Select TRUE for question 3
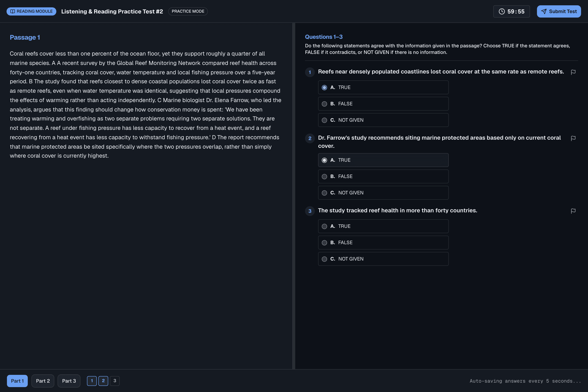The height and width of the screenshot is (392, 588). (x=383, y=226)
